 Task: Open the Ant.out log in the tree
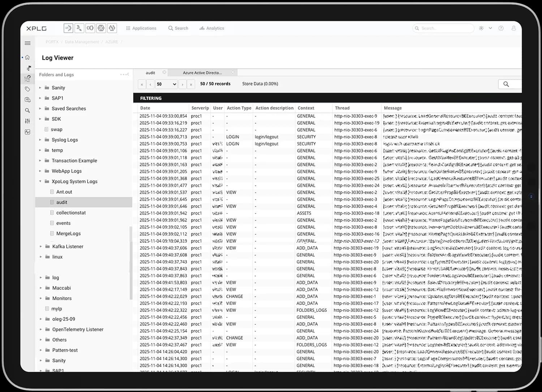pyautogui.click(x=64, y=192)
